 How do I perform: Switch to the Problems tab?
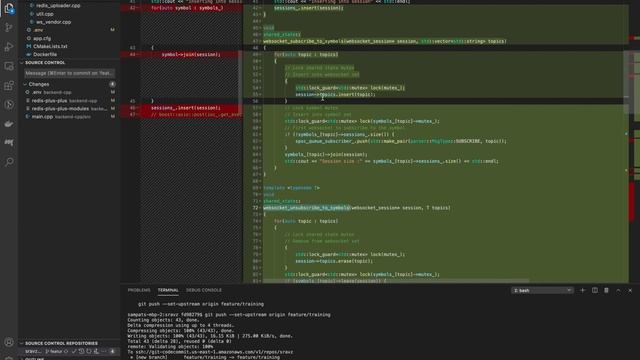tap(139, 290)
